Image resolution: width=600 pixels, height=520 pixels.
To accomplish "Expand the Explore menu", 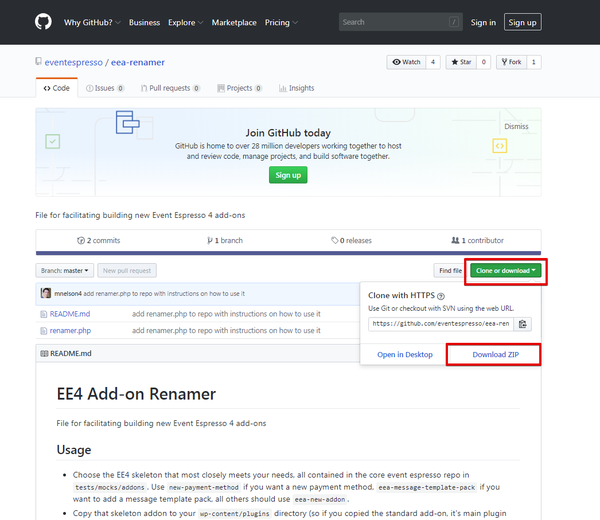I will (x=186, y=23).
